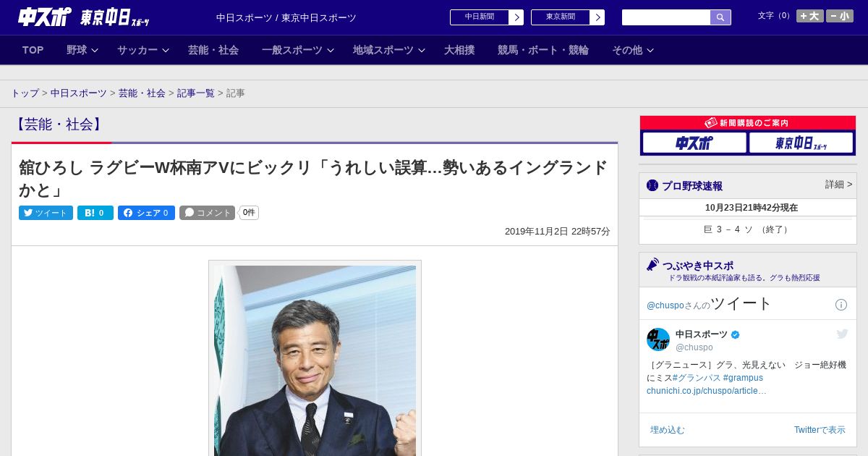Focus the header search input field
This screenshot has height=456, width=868.
(x=666, y=17)
